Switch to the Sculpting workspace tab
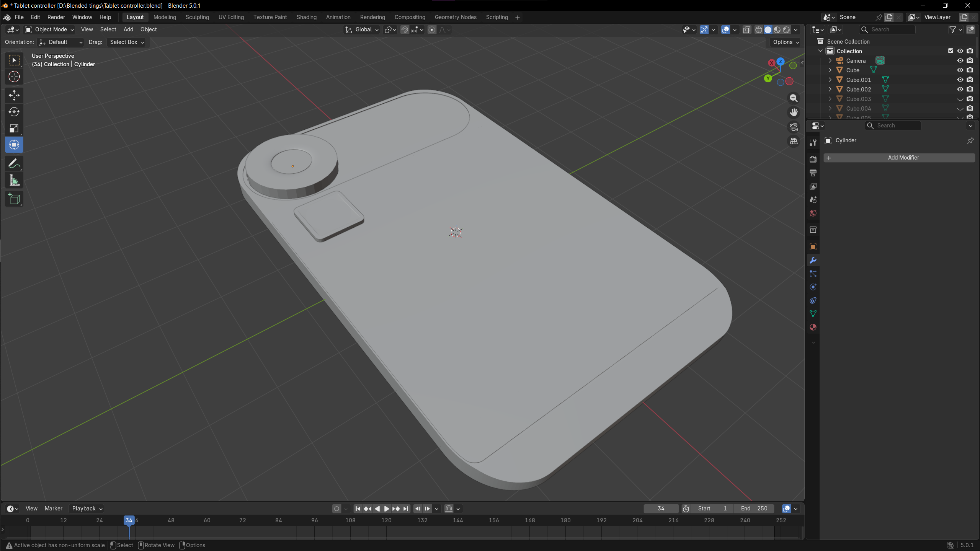 tap(197, 17)
